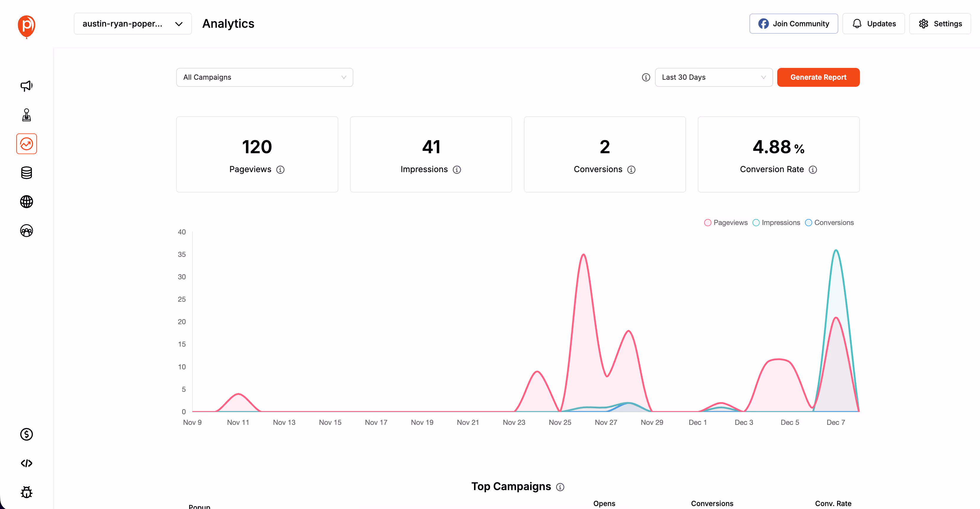Open the austin-ryan-poper account dropdown
Image resolution: width=980 pixels, height=509 pixels.
(x=133, y=24)
